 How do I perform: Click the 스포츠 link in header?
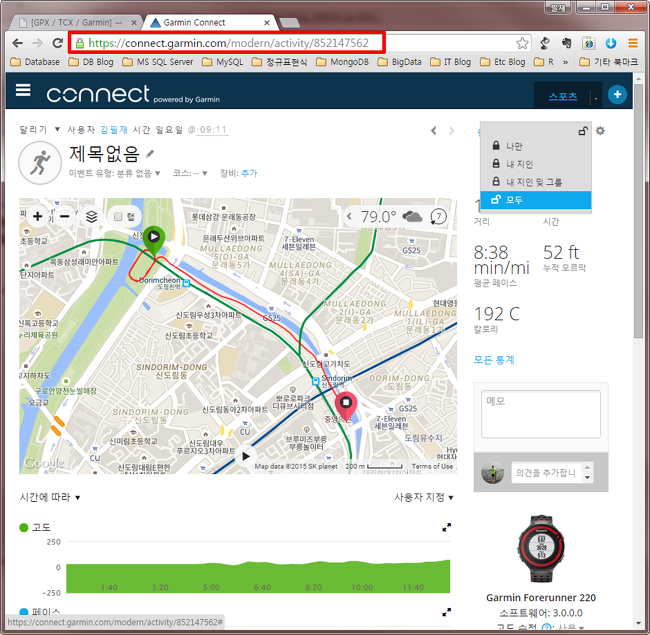click(x=563, y=96)
